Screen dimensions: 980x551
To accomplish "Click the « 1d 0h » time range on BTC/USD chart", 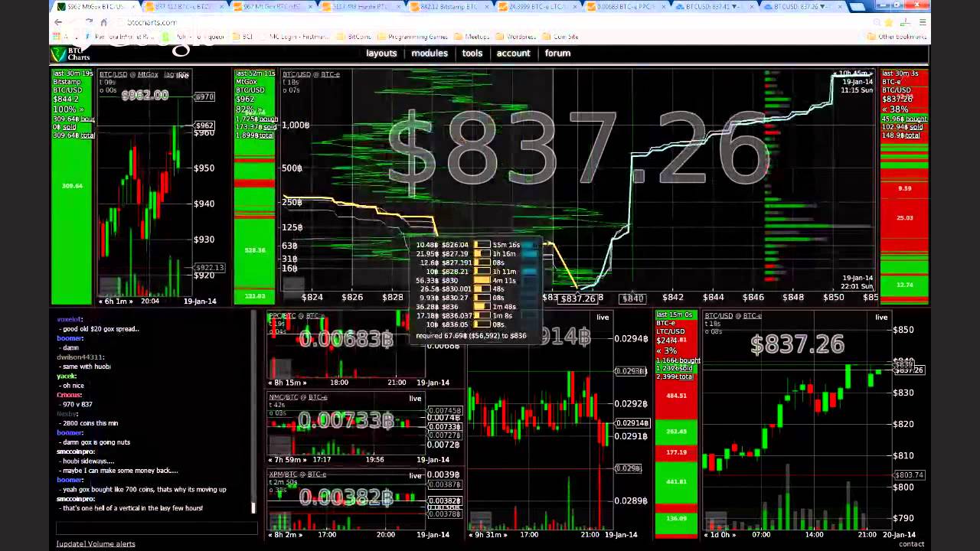I will coord(720,535).
